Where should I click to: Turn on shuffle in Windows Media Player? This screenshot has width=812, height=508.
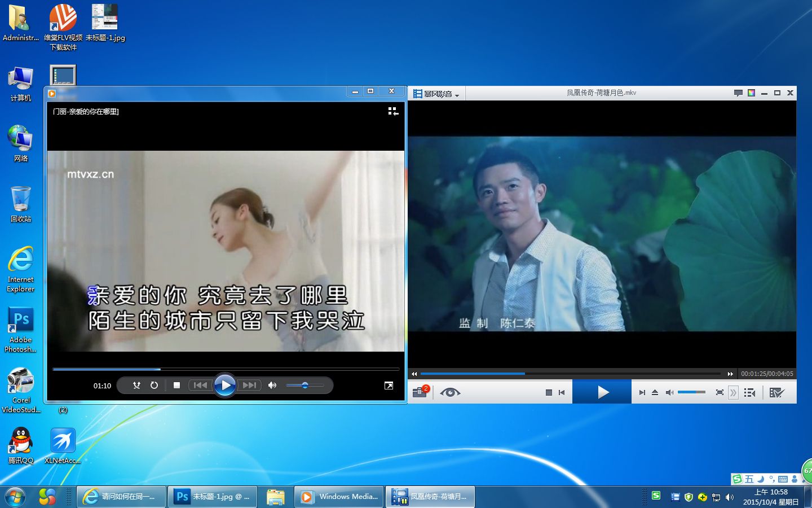(136, 386)
